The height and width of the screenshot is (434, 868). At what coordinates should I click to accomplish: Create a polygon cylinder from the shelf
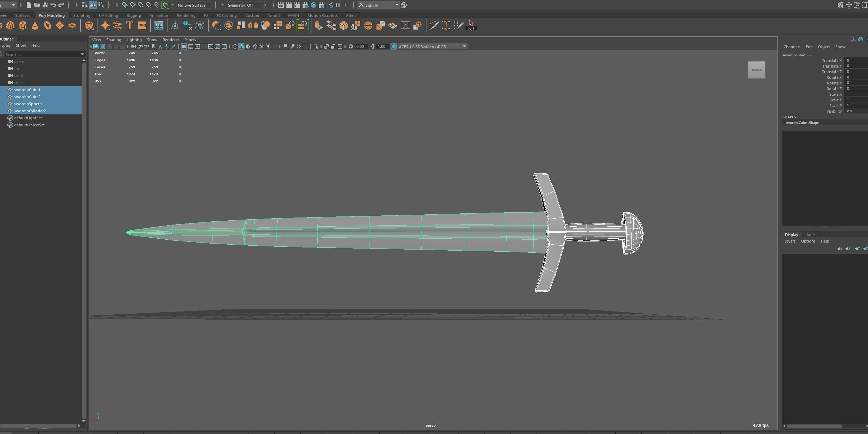pyautogui.click(x=23, y=25)
